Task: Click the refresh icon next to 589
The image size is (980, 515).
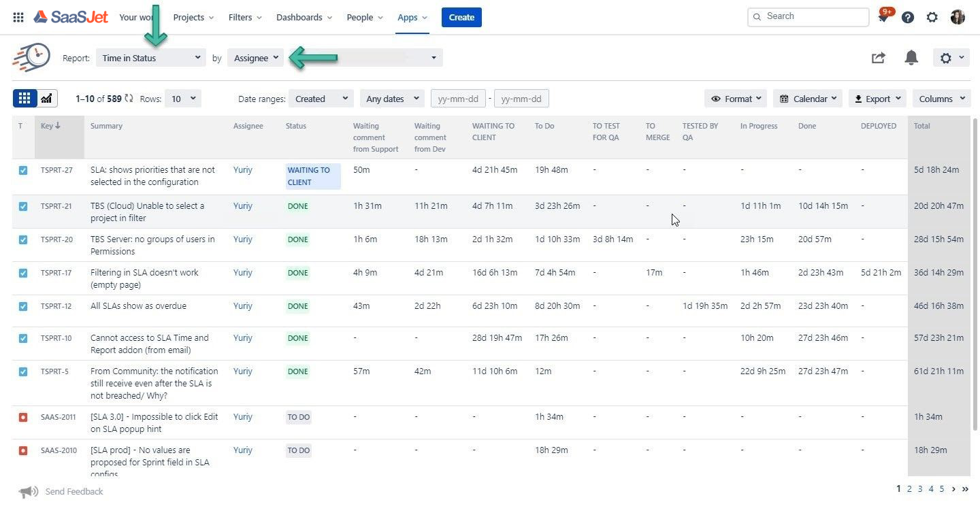Action: [x=129, y=99]
